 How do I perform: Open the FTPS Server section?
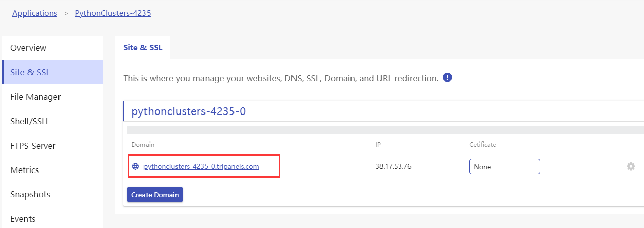tap(33, 146)
